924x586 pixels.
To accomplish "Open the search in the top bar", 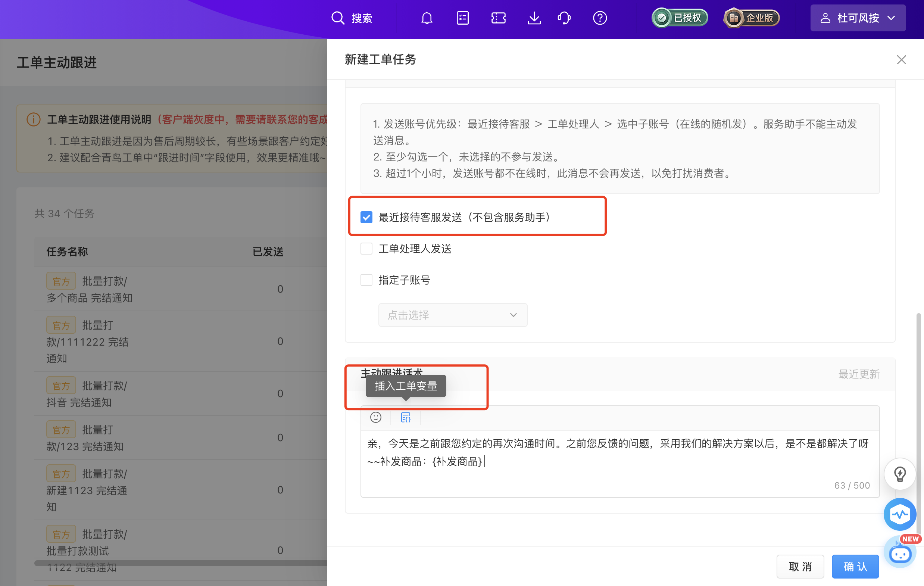I will (x=352, y=18).
